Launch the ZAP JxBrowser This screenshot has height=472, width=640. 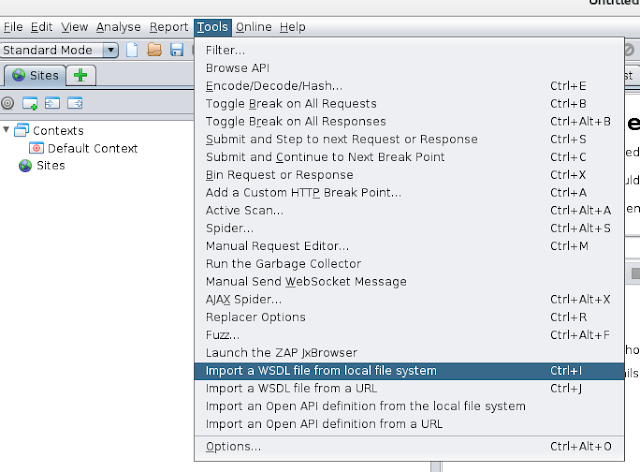pyautogui.click(x=280, y=353)
